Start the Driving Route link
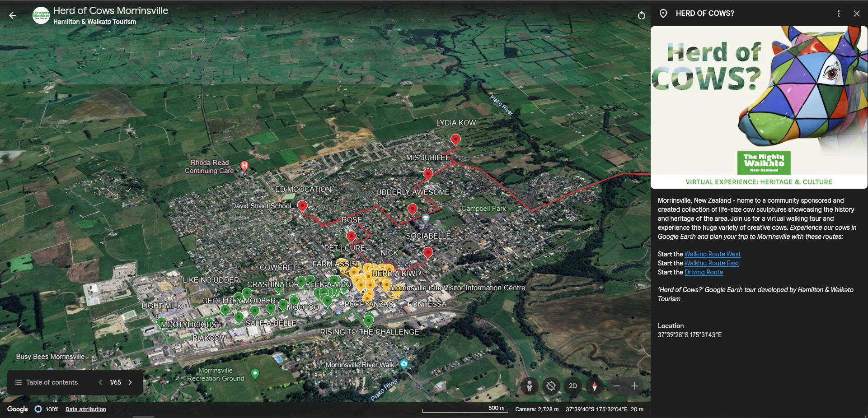The image size is (868, 418). click(704, 272)
